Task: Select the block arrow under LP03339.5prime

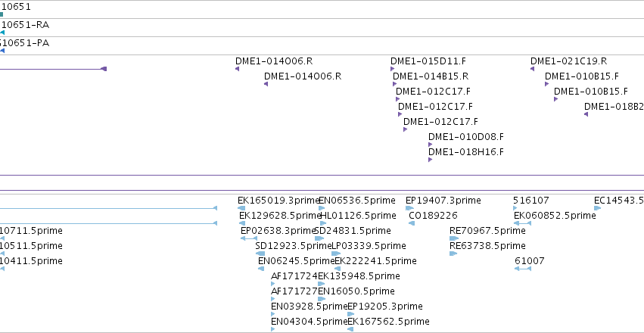Action: coord(336,254)
